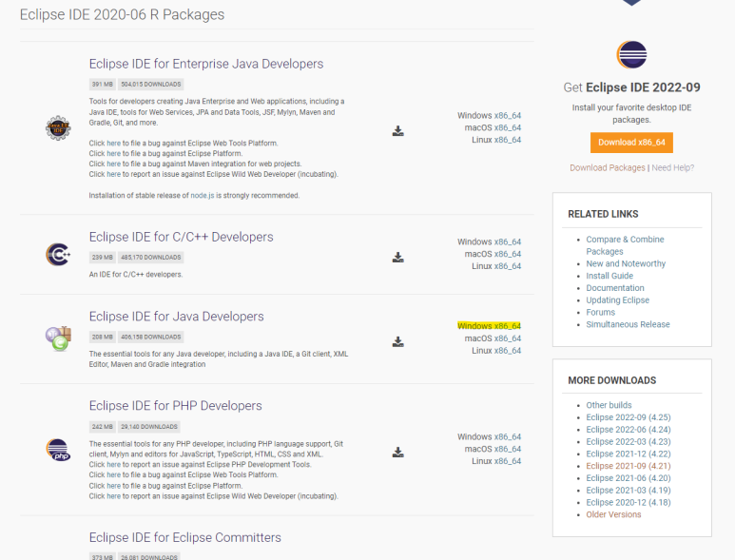Click 'here' to file Eclipse Web Tools bug, Enterprise section

point(113,143)
